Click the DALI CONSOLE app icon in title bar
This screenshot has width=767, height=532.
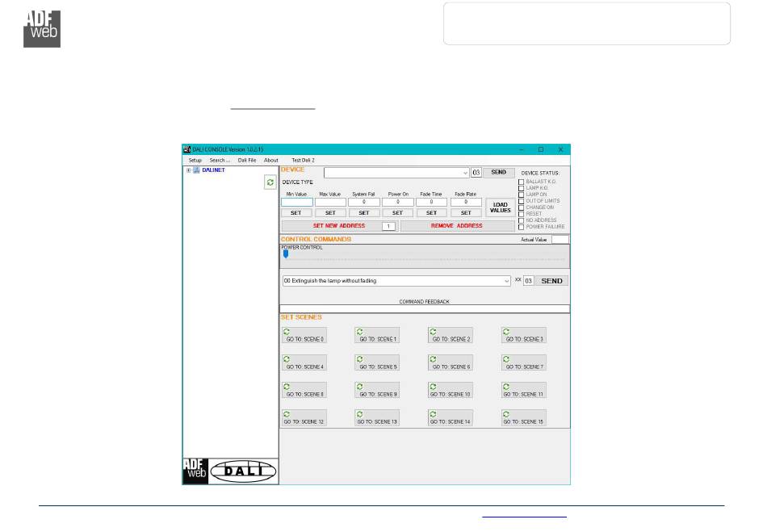point(187,149)
